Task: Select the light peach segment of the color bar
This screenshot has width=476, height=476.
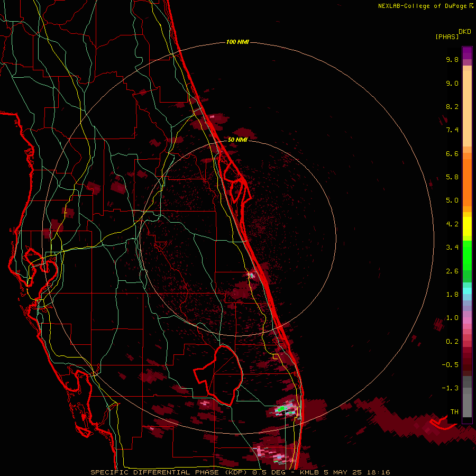Action: tap(467, 108)
